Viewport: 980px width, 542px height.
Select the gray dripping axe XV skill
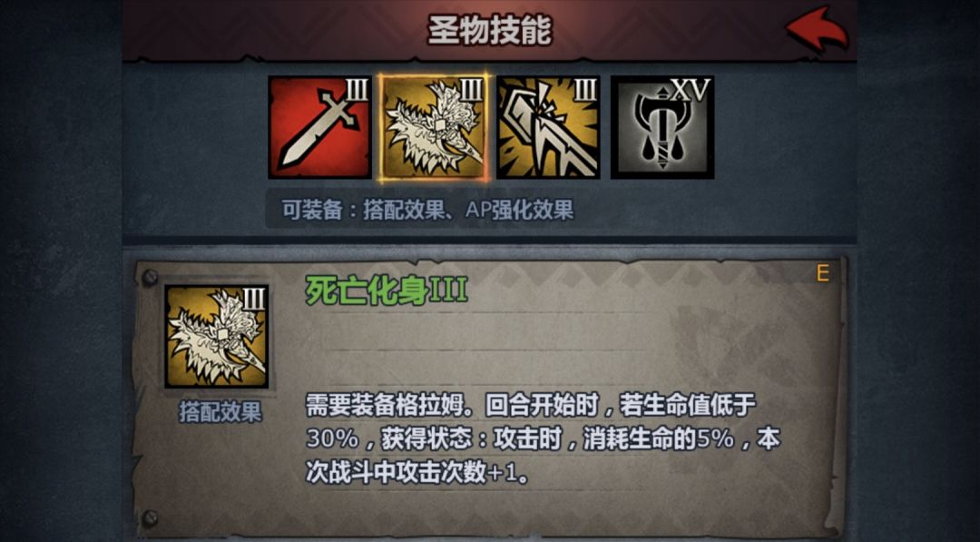pyautogui.click(x=662, y=127)
